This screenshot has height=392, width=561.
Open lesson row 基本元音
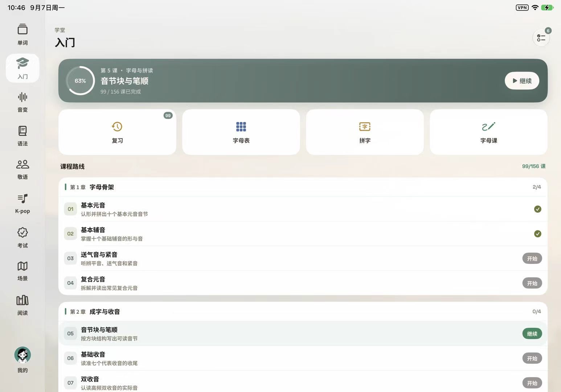point(303,209)
